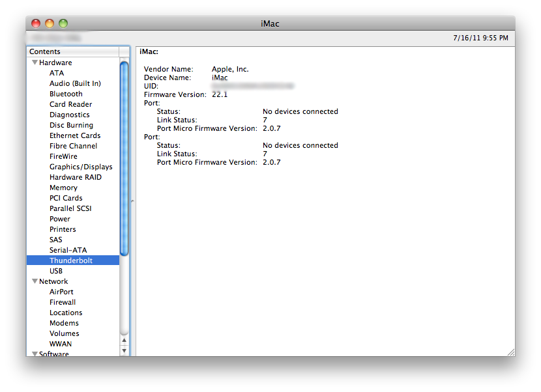Select Fibre Channel entry
Viewport: 541px width, 392px height.
coord(73,146)
